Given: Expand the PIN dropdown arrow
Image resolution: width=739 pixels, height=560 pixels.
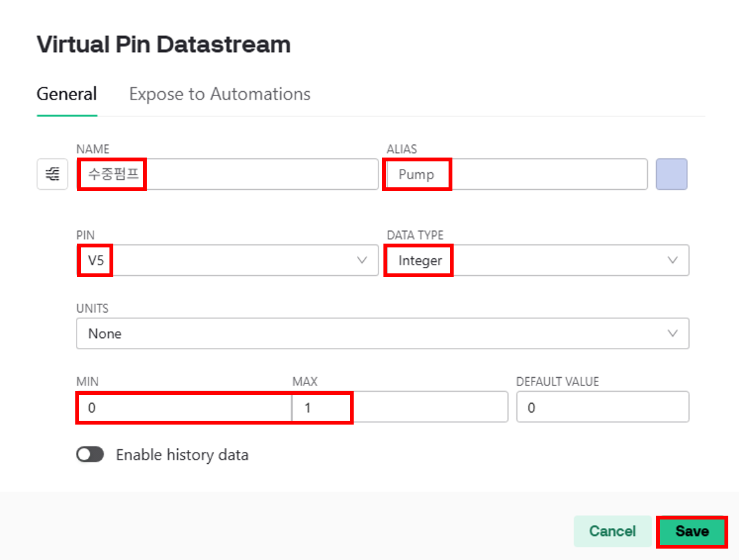Looking at the screenshot, I should [x=361, y=260].
